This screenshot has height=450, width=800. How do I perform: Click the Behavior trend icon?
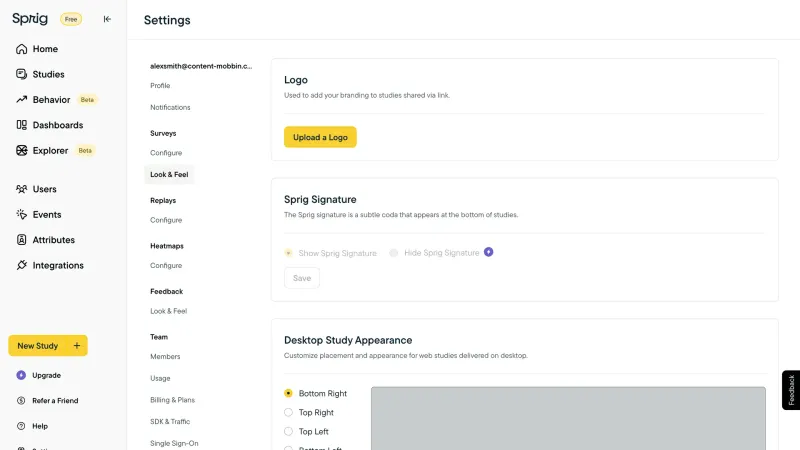coord(21,99)
